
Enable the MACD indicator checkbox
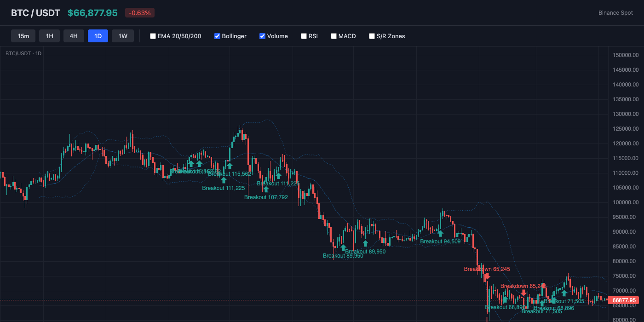(333, 36)
